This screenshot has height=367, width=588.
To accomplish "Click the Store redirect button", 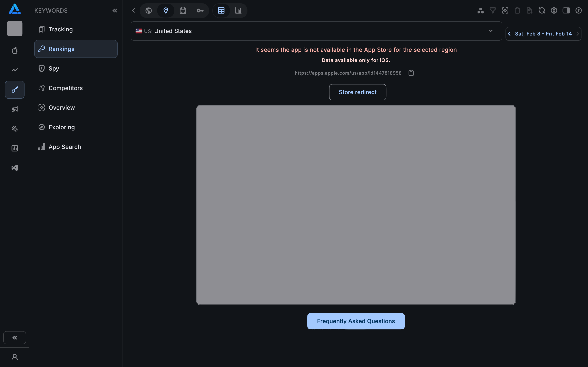I will tap(357, 92).
